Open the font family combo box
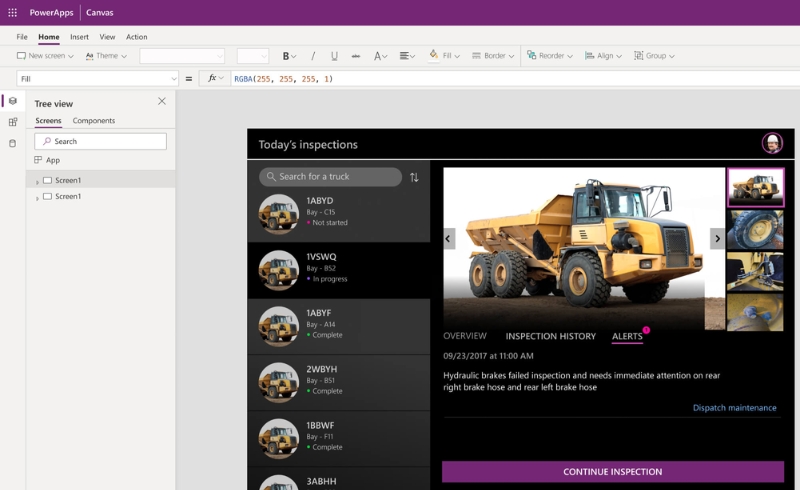800x490 pixels. [182, 56]
